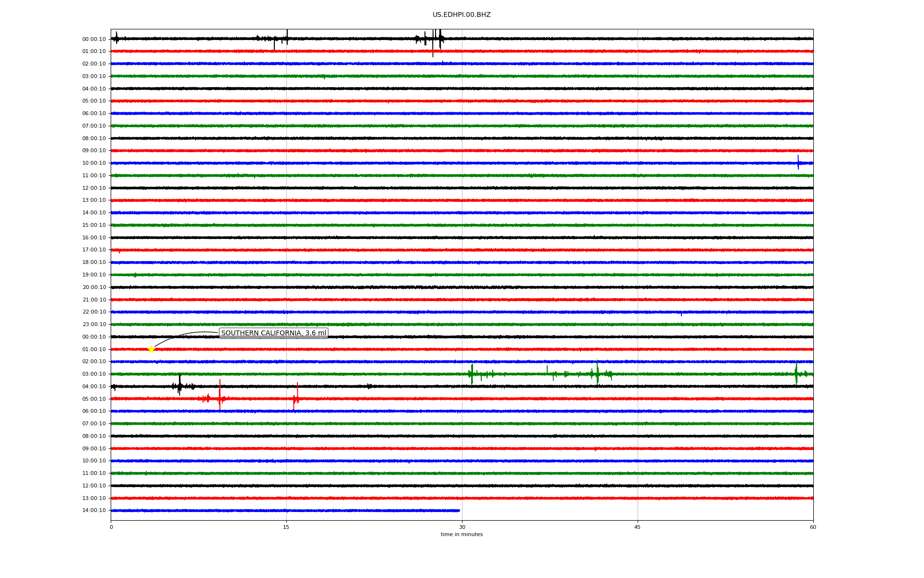Click the 30 tick on the time axis
924x578 pixels.
[462, 527]
